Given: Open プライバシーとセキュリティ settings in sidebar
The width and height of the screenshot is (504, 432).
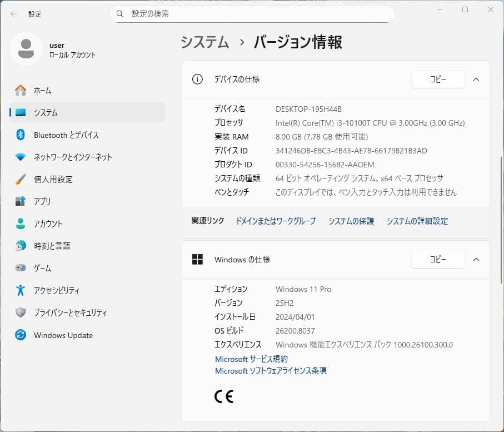Looking at the screenshot, I should coord(87,312).
